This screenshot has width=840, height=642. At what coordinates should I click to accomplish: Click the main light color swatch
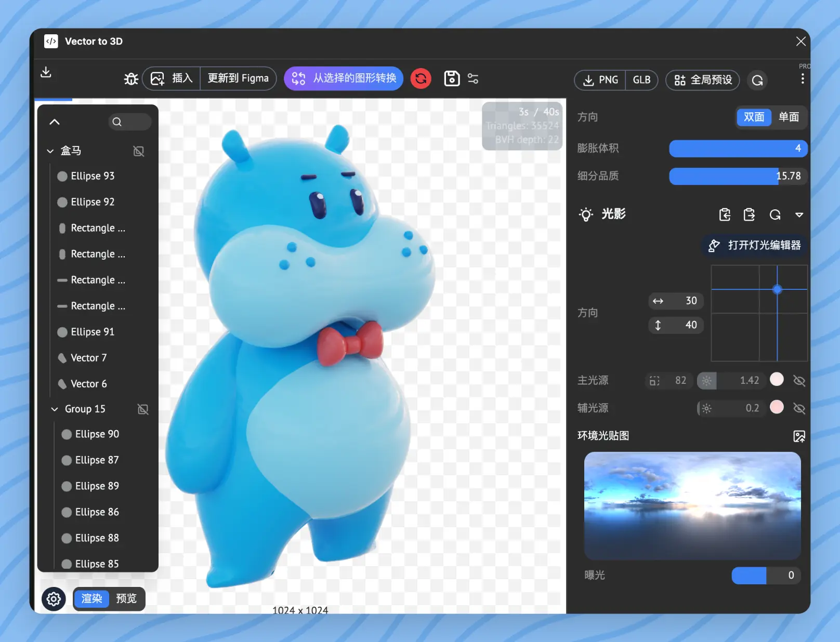(x=777, y=380)
